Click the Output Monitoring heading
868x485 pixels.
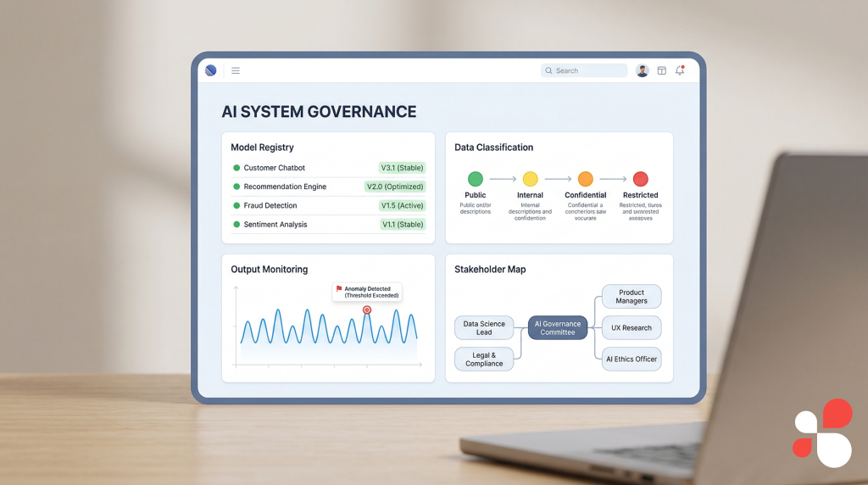coord(269,269)
